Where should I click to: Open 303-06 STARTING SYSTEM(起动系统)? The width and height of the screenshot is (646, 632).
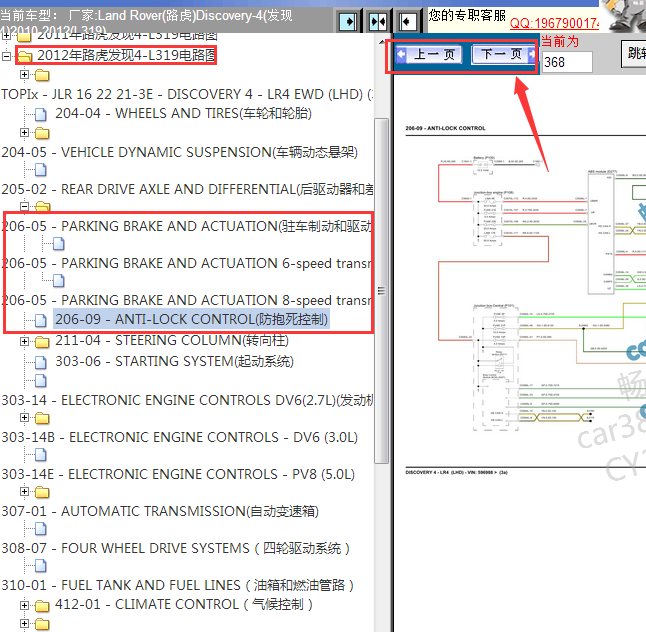(x=174, y=362)
